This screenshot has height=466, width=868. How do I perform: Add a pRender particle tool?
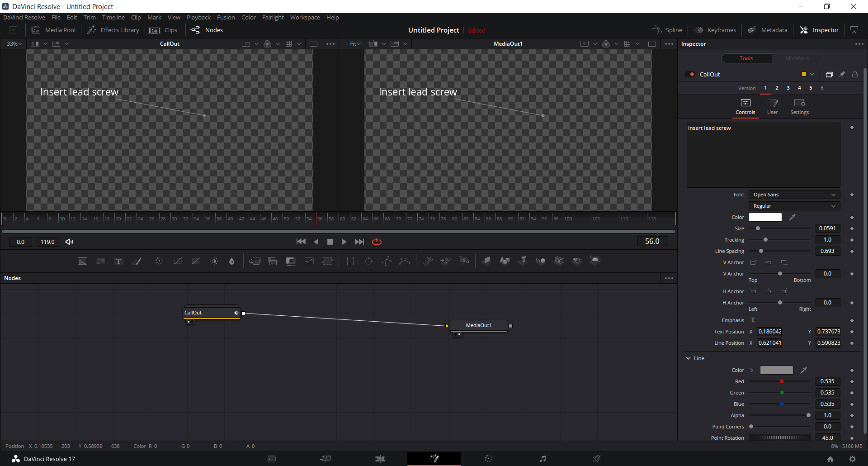(464, 261)
